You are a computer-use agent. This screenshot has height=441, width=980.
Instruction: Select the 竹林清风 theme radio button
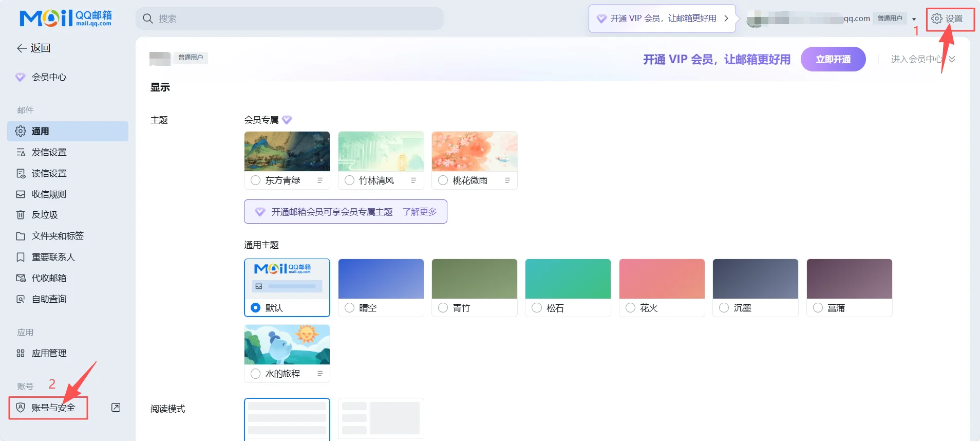tap(349, 180)
